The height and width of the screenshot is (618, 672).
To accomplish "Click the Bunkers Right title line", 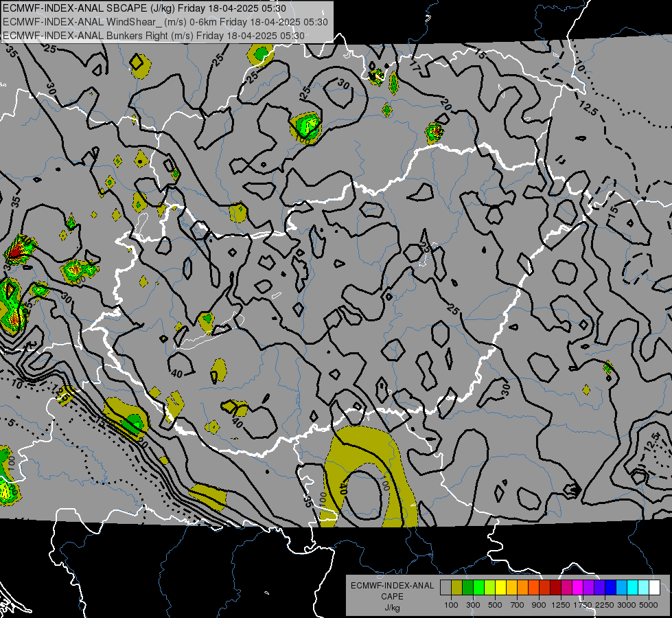I will (154, 36).
